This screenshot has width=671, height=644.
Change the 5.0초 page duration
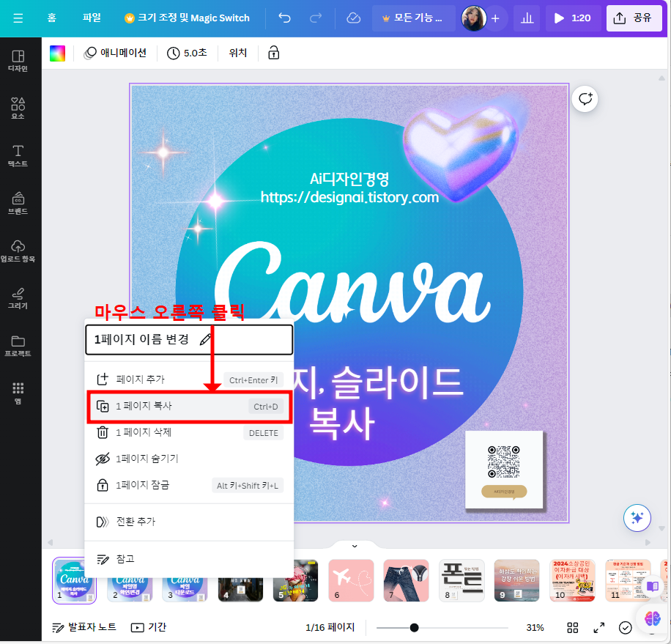[188, 53]
